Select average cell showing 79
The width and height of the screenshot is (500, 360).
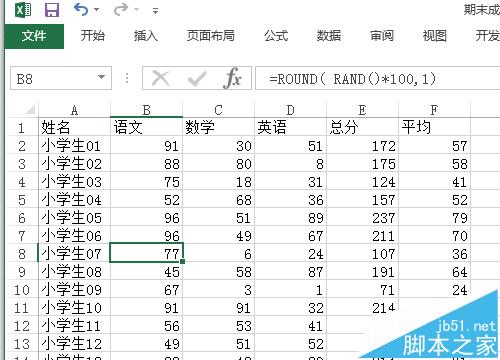point(434,218)
